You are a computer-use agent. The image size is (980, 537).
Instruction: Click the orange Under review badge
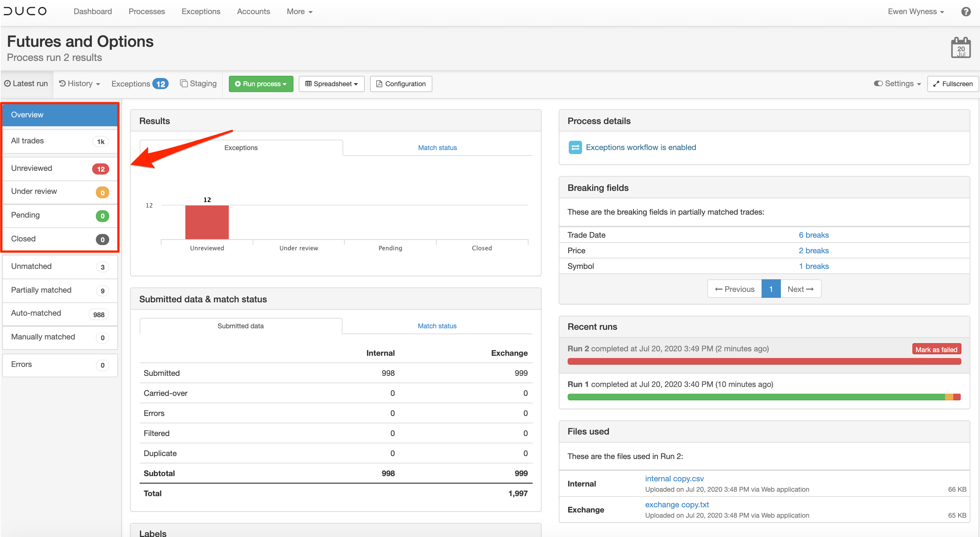pos(102,192)
